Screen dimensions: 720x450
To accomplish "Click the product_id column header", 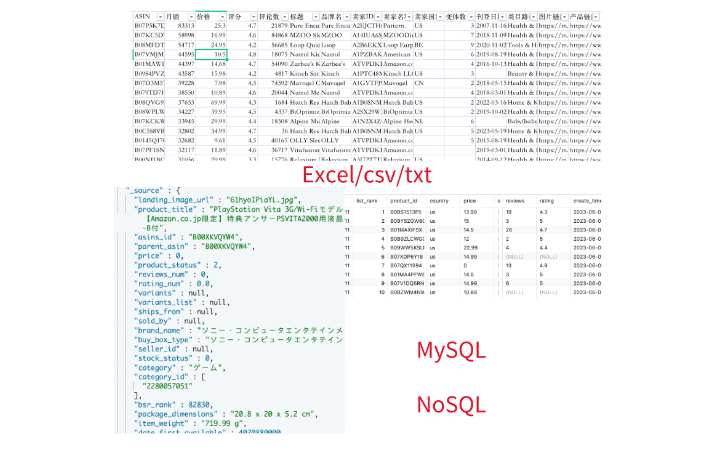I will [404, 201].
